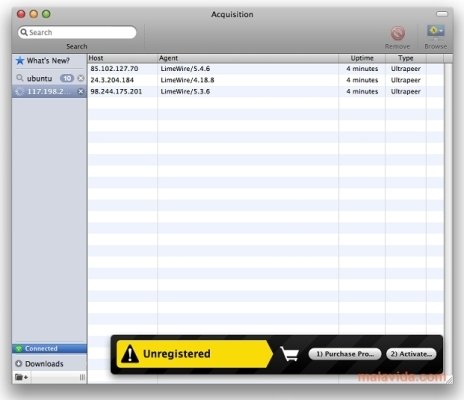Close the 117.198.2... entry with its x
This screenshot has width=464, height=400.
81,91
